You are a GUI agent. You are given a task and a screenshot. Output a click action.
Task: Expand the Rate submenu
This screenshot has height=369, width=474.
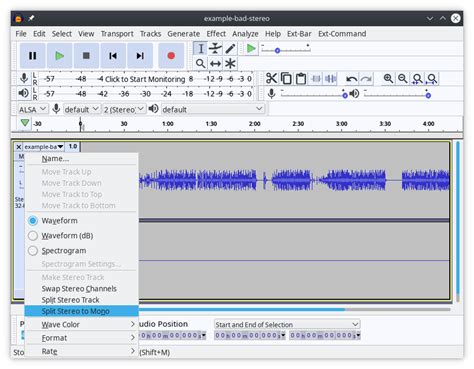82,351
